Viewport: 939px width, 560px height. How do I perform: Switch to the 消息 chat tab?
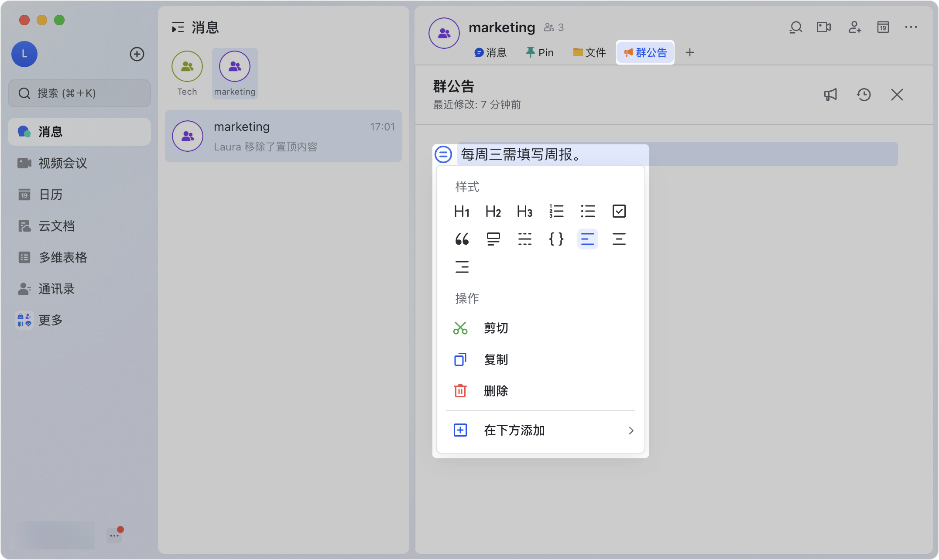tap(490, 53)
